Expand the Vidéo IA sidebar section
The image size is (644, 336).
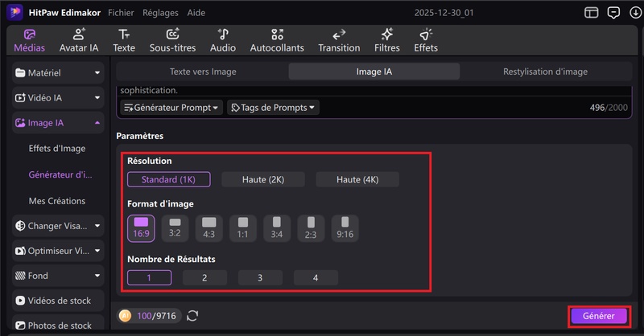click(x=58, y=98)
